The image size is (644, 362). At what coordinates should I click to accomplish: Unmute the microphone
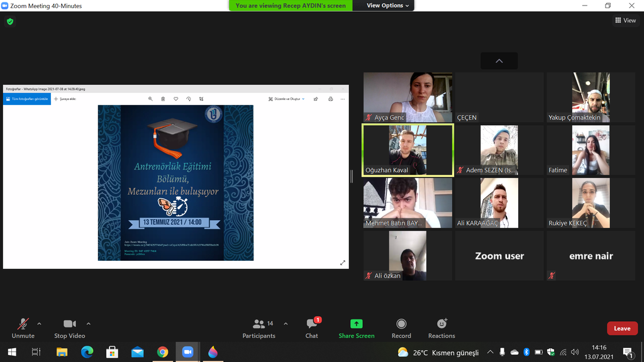(x=23, y=328)
